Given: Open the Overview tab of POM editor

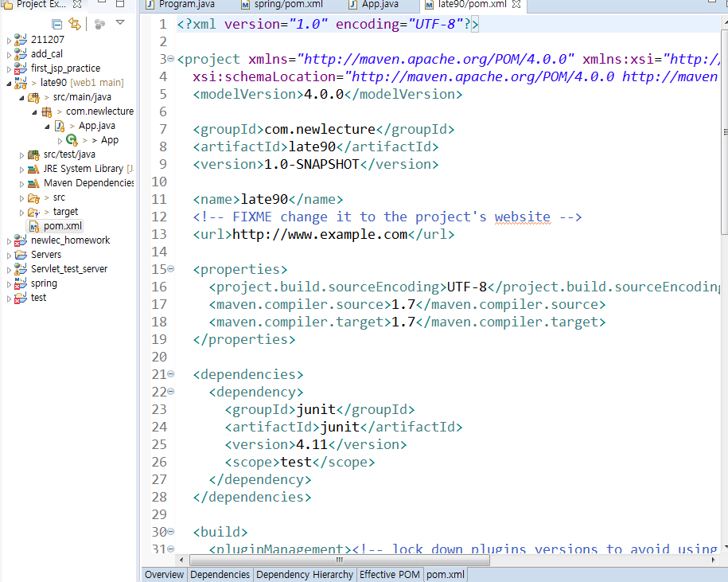Looking at the screenshot, I should (x=164, y=575).
